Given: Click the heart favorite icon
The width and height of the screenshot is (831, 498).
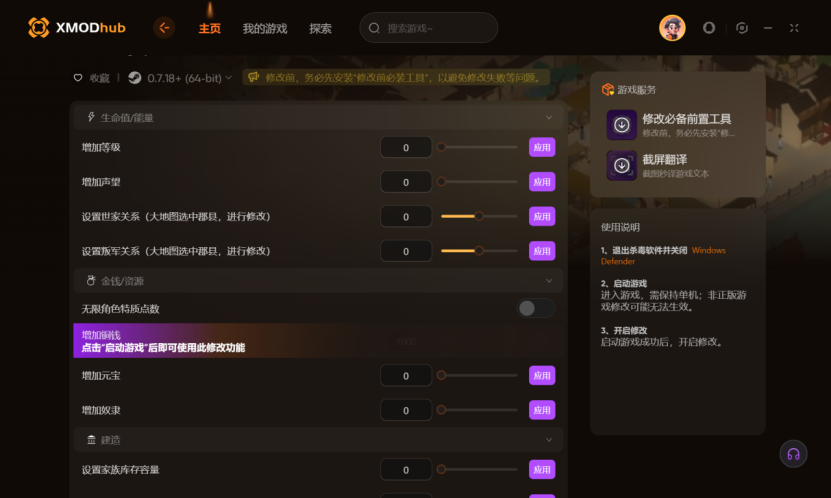Looking at the screenshot, I should coord(78,78).
